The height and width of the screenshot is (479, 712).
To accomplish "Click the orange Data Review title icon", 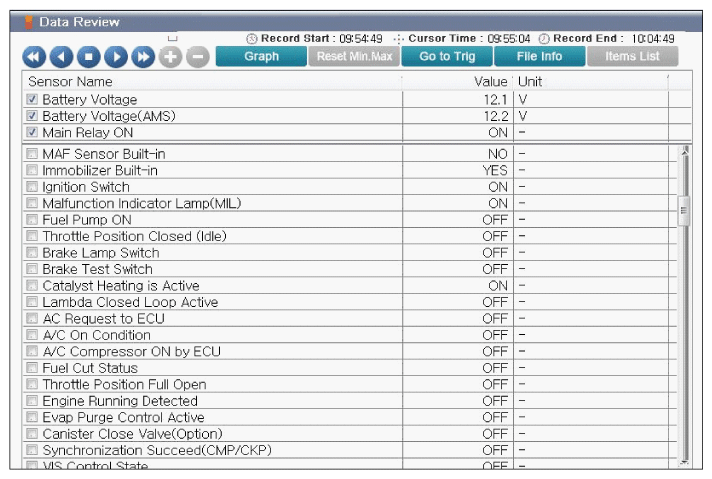I will (29, 22).
